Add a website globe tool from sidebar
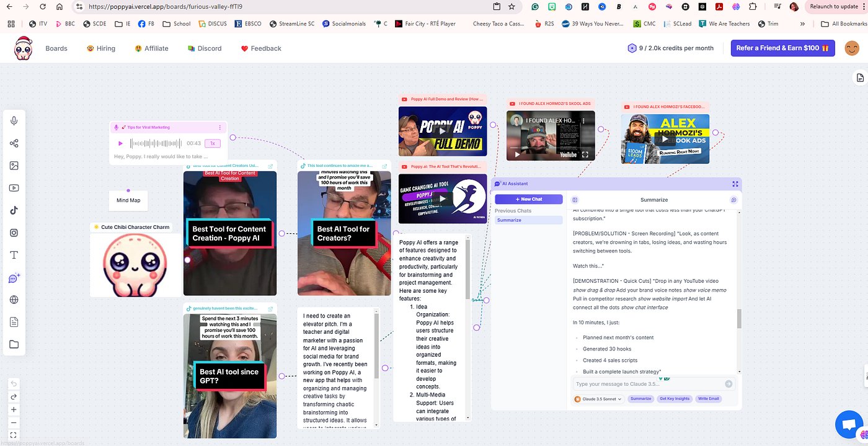The height and width of the screenshot is (446, 868). click(x=14, y=300)
